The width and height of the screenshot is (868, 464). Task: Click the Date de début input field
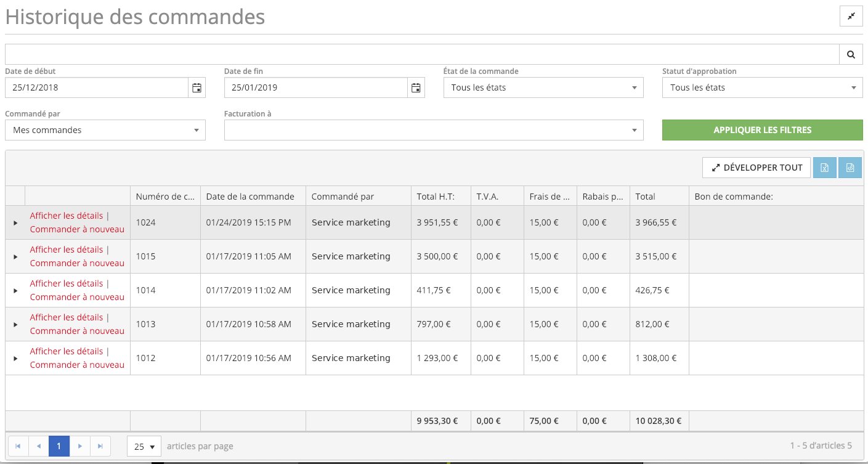pyautogui.click(x=97, y=88)
